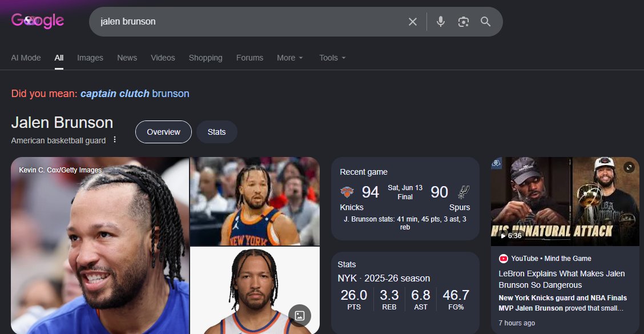Open the Recent game card heading

pyautogui.click(x=364, y=172)
